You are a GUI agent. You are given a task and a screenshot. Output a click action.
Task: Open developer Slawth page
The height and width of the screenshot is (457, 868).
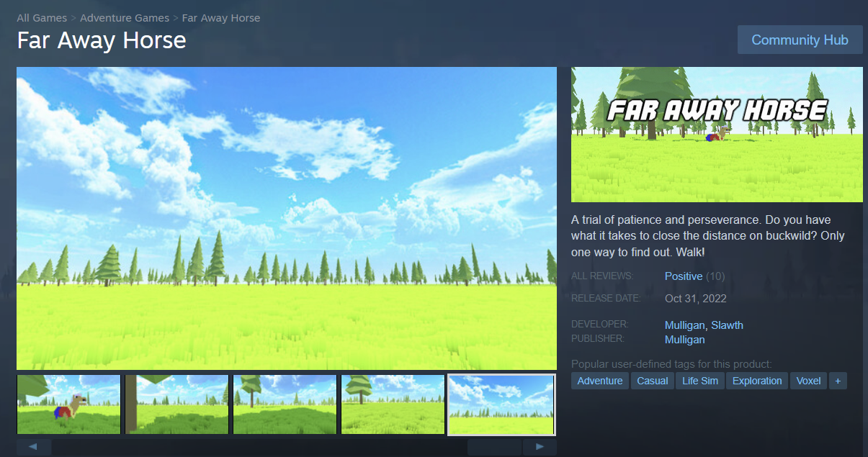727,325
